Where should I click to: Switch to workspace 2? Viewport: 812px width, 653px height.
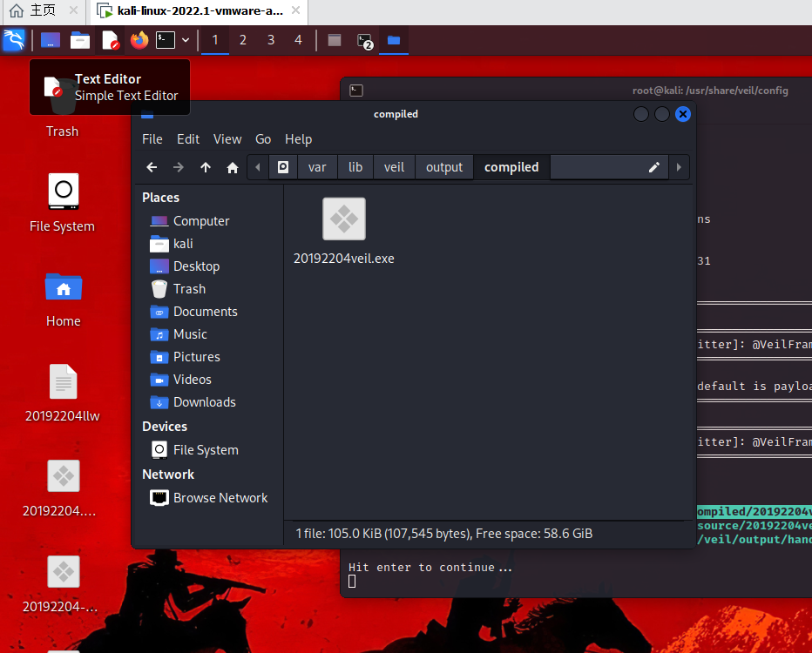(243, 40)
